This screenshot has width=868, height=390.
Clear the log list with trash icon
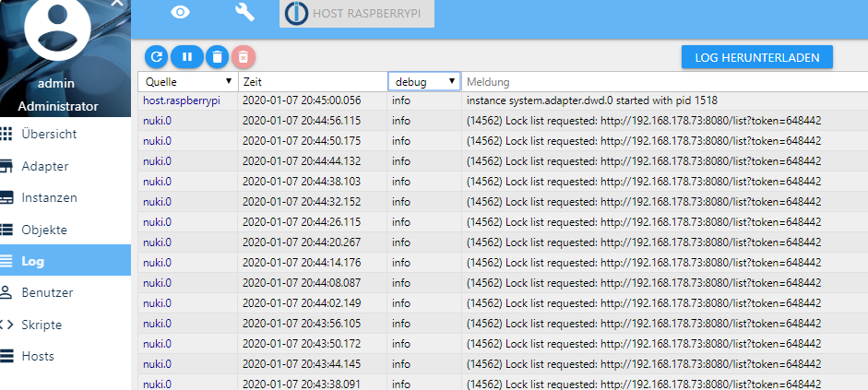coord(217,56)
